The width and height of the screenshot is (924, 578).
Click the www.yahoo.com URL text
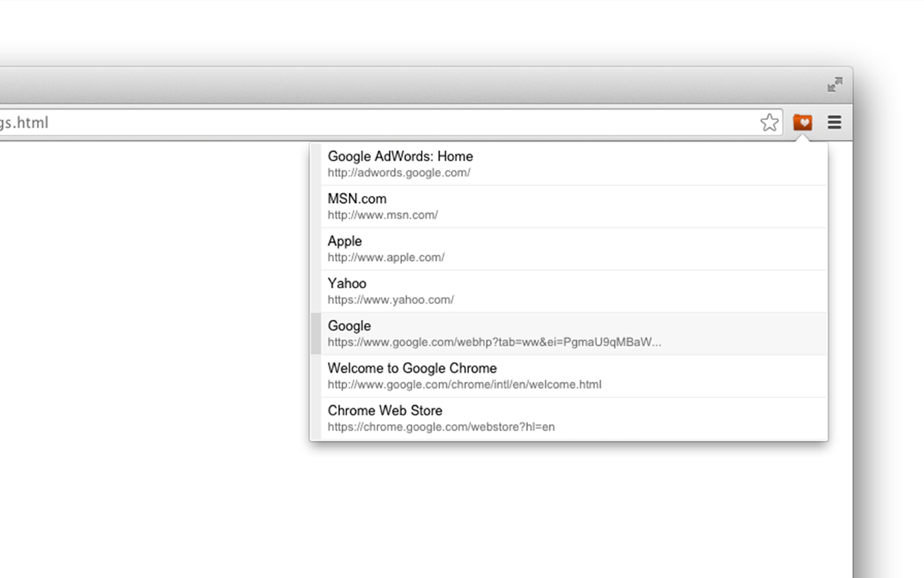point(391,300)
